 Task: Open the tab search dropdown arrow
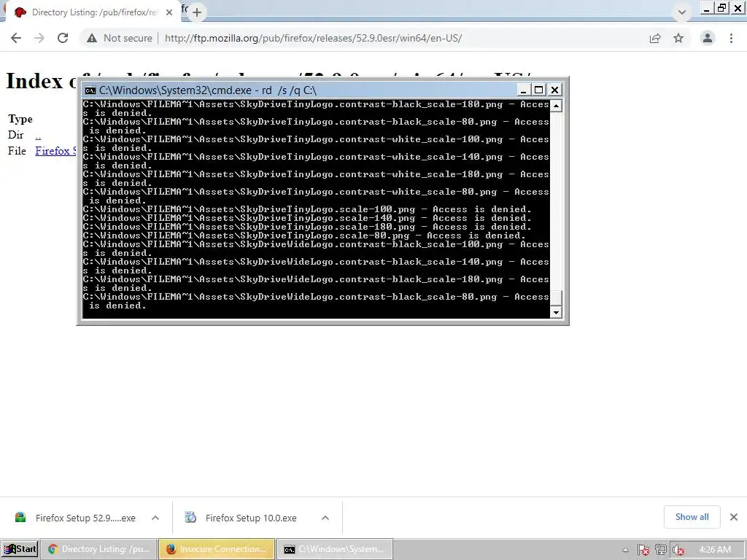pyautogui.click(x=682, y=12)
